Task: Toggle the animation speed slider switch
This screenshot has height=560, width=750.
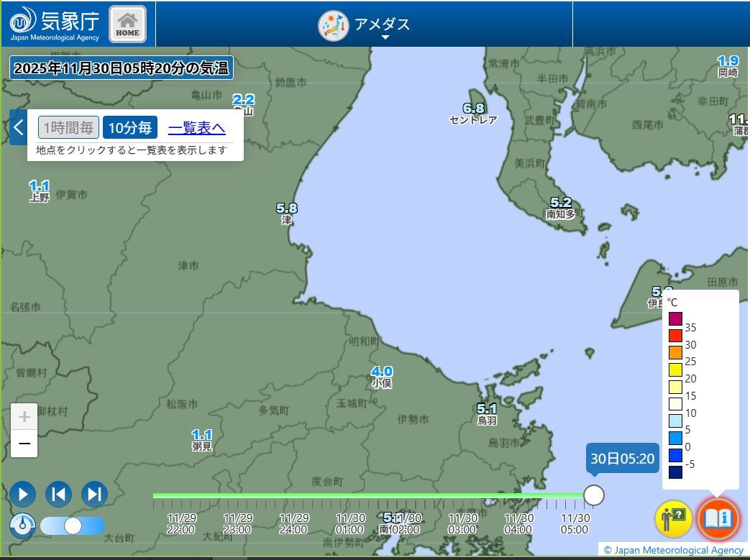Action: point(73,526)
